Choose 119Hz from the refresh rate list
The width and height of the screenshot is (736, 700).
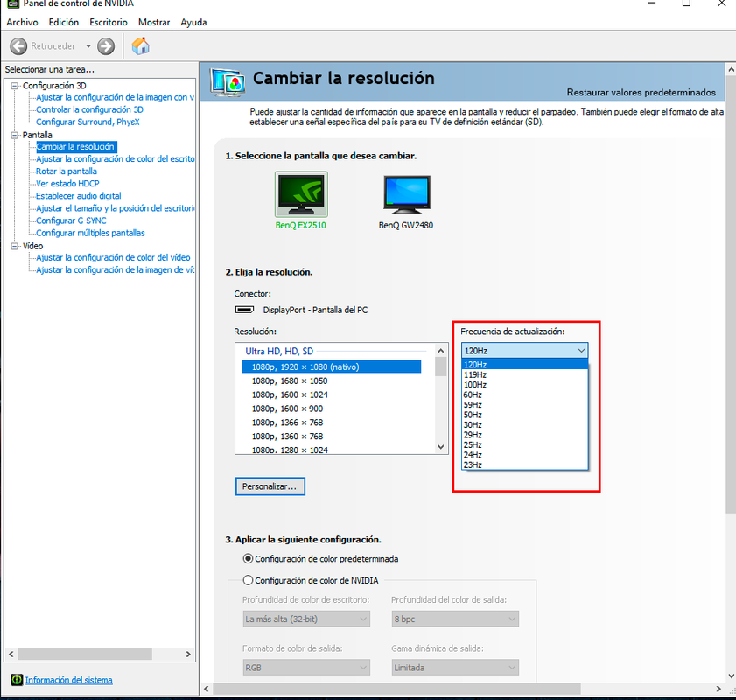525,374
